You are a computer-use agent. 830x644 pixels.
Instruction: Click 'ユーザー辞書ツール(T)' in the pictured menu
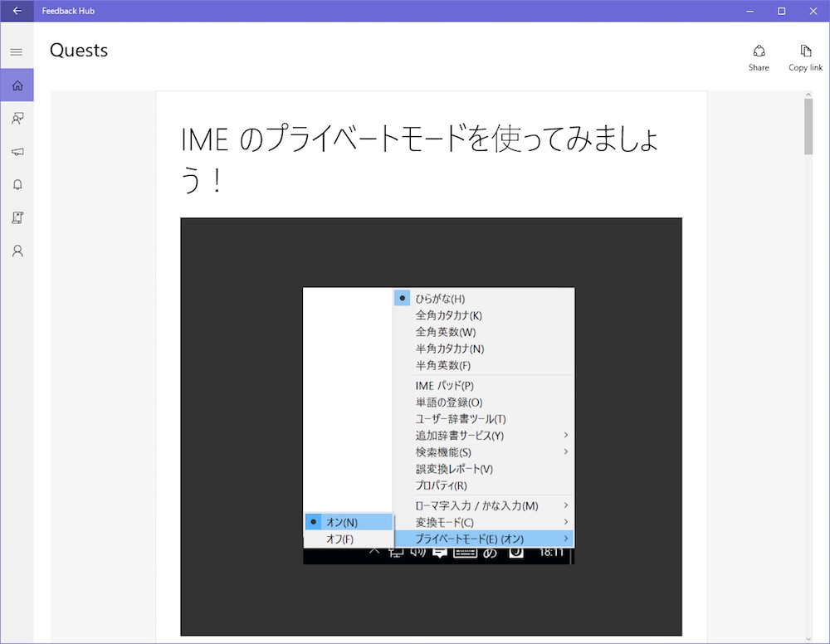click(461, 419)
